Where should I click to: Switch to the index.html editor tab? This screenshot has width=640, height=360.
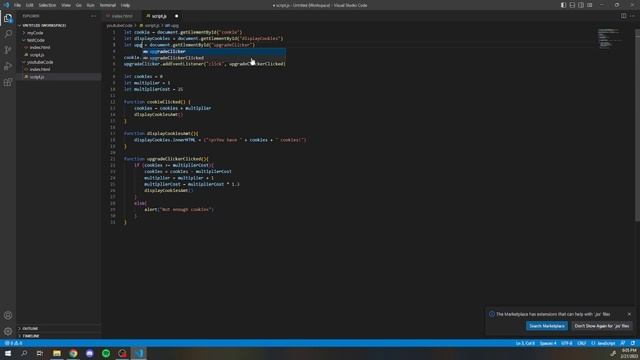(x=122, y=16)
